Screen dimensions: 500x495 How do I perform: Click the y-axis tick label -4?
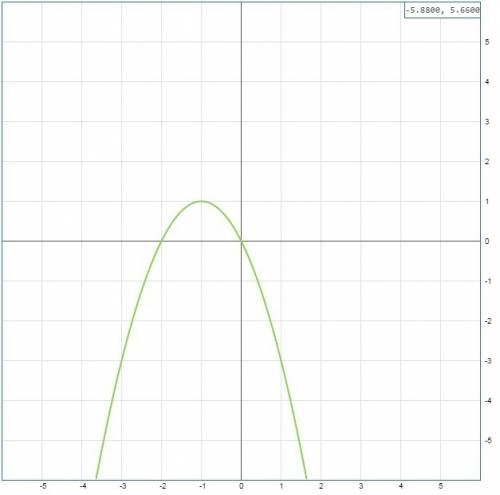(x=488, y=401)
